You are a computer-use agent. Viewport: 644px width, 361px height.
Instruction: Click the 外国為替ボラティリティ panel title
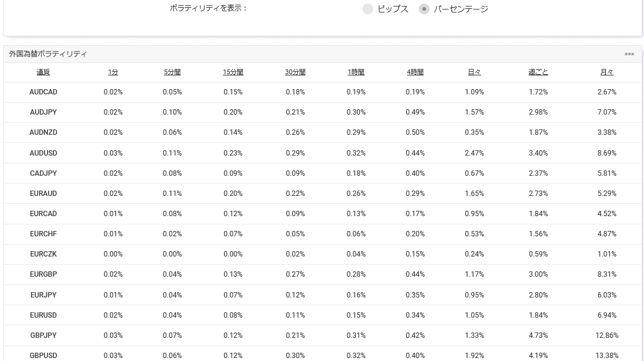(x=48, y=54)
